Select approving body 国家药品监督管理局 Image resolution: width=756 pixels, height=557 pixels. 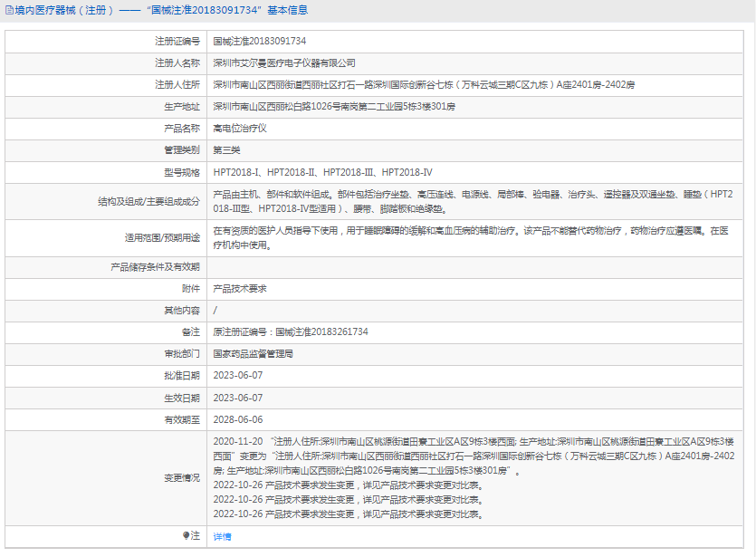coord(254,354)
